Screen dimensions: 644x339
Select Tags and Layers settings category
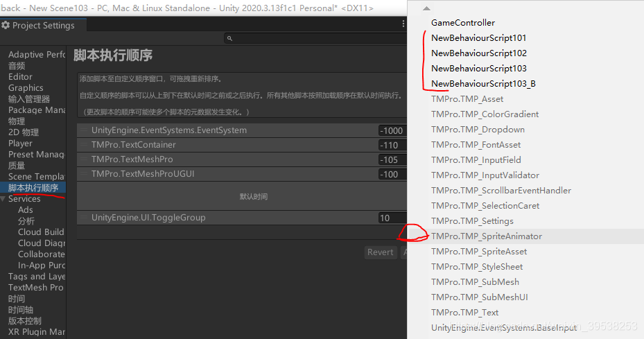[x=37, y=276]
